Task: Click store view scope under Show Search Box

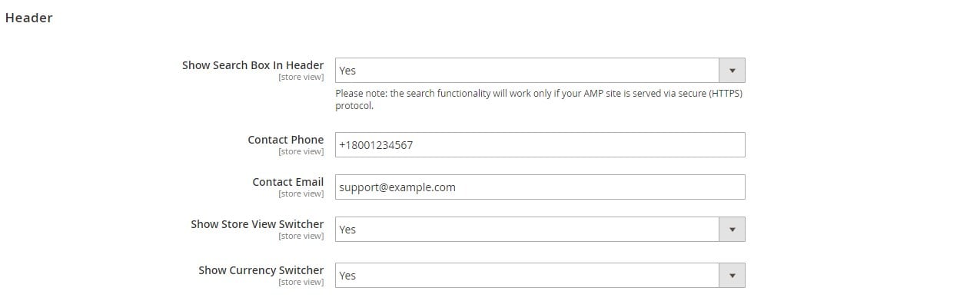Action: 301,78
